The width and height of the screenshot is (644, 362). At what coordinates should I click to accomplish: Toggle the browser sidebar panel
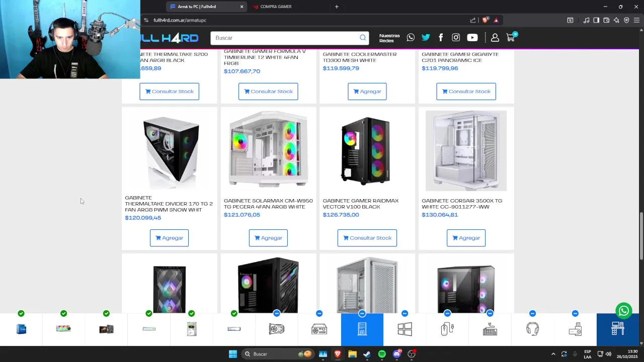point(596,20)
